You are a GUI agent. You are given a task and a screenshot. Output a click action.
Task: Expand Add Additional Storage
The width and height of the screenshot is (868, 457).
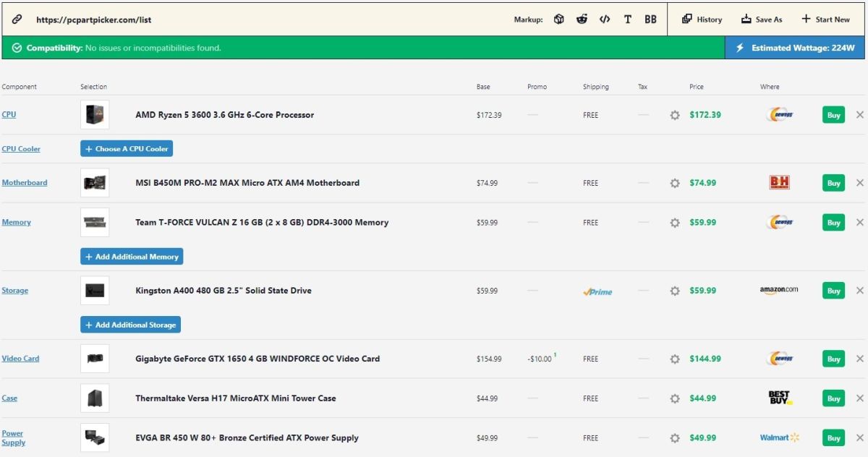[130, 325]
